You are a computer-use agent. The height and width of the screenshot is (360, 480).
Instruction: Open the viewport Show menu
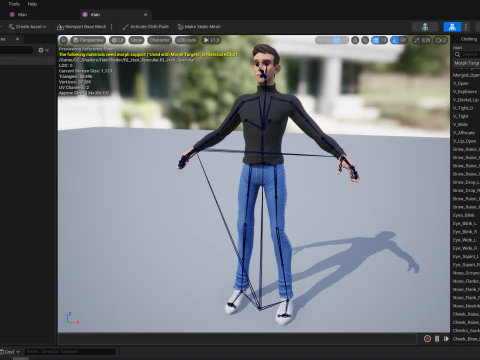tap(136, 40)
